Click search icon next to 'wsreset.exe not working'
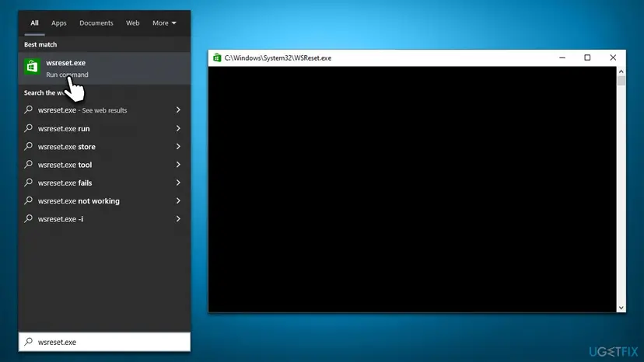This screenshot has width=644, height=362. tap(28, 200)
